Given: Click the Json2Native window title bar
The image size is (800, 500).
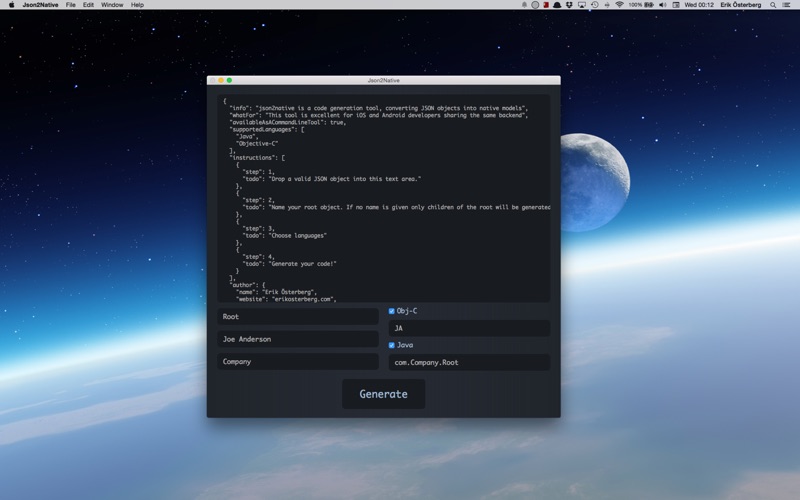Looking at the screenshot, I should [x=384, y=80].
